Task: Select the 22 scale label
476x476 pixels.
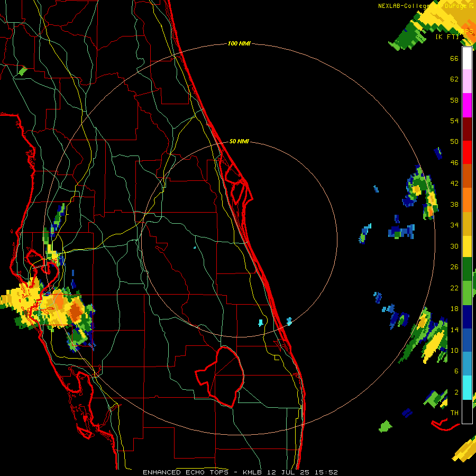Action: point(454,288)
